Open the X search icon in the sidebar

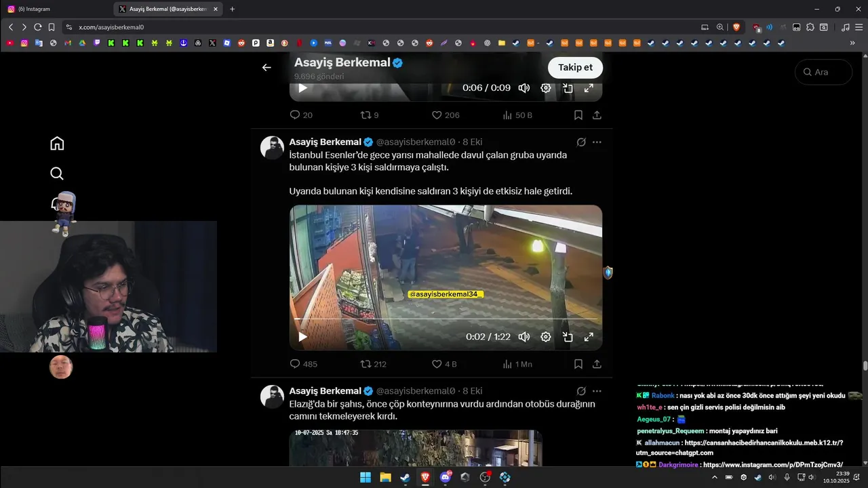pos(57,174)
